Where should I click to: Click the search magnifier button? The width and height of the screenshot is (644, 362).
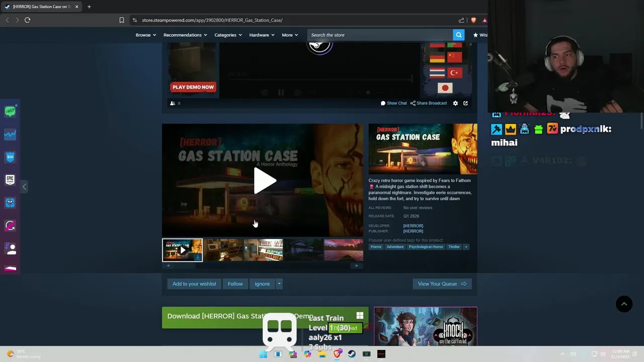tap(458, 35)
